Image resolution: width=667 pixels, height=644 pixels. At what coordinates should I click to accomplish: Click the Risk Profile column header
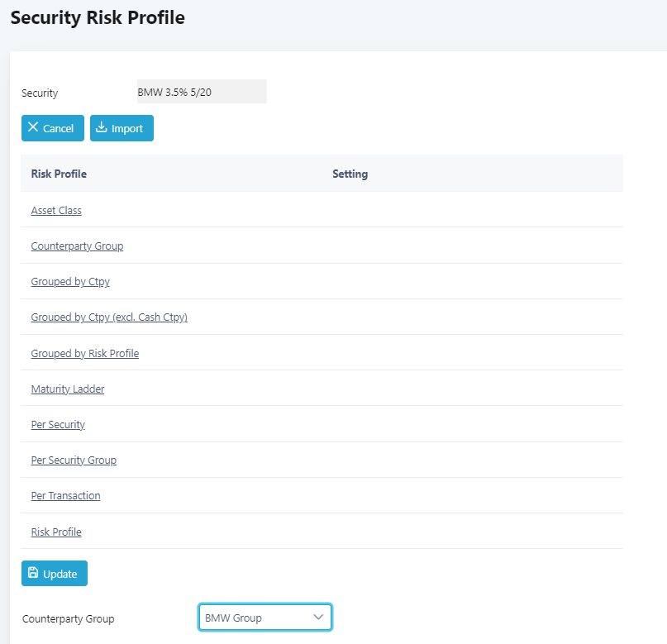pos(59,174)
